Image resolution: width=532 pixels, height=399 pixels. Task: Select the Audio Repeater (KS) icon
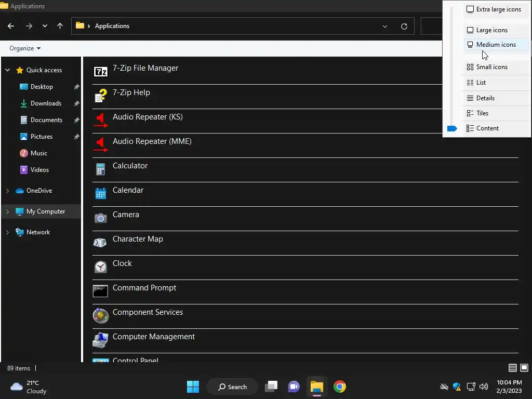pyautogui.click(x=100, y=121)
